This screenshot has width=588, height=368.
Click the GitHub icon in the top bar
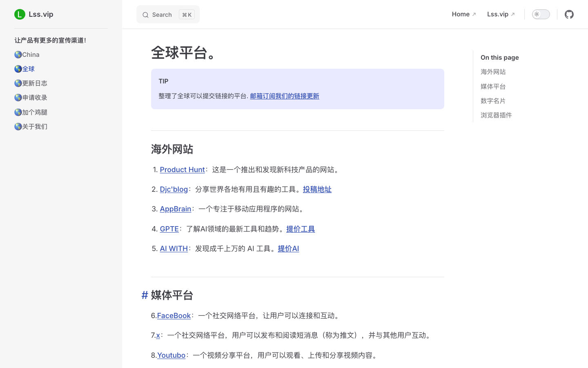coord(569,14)
